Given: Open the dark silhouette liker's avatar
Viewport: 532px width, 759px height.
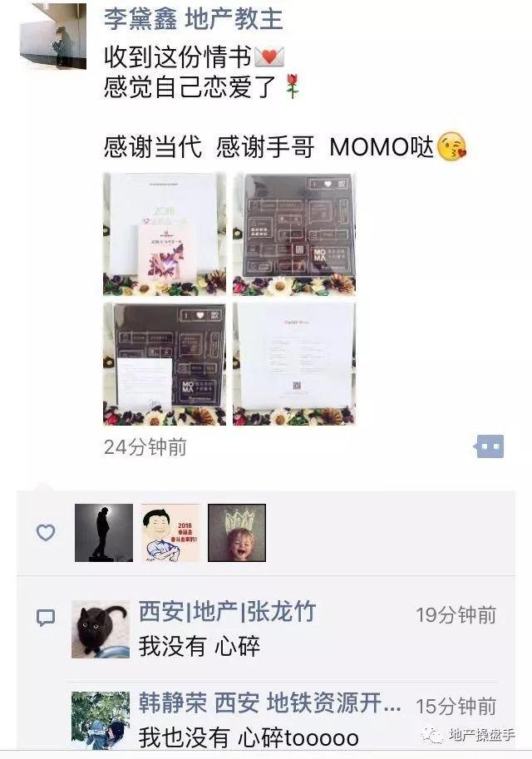Looking at the screenshot, I should coord(104,532).
